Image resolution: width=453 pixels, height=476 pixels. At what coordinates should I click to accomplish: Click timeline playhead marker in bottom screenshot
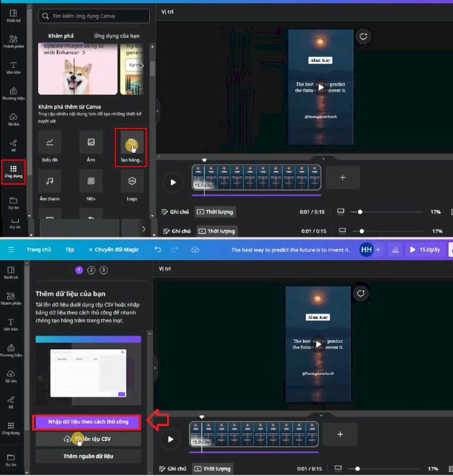tap(202, 417)
